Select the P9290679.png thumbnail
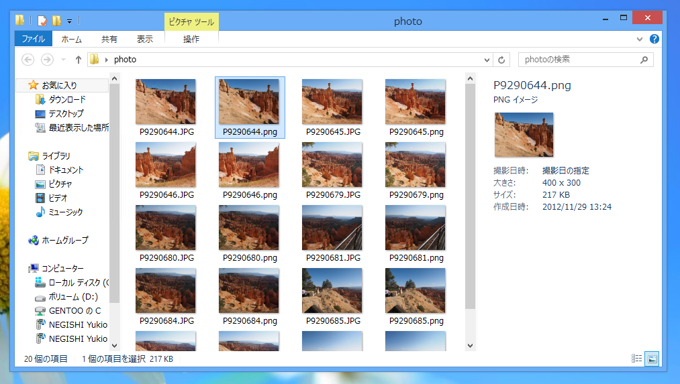680x384 pixels. [x=415, y=165]
